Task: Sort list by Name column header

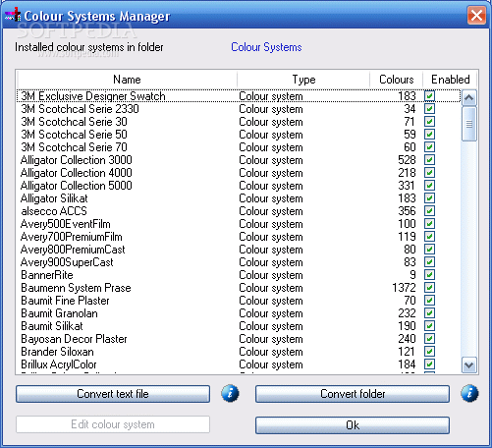Action: click(127, 80)
